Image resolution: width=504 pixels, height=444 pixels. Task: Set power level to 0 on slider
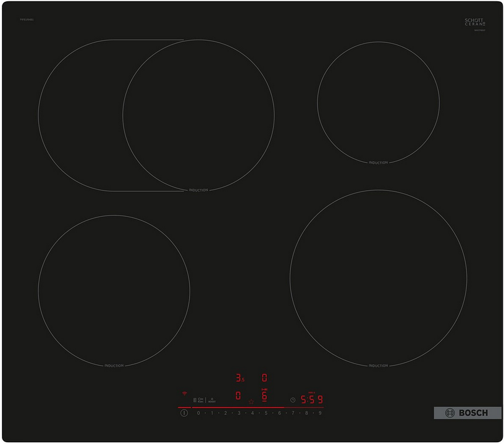[198, 413]
